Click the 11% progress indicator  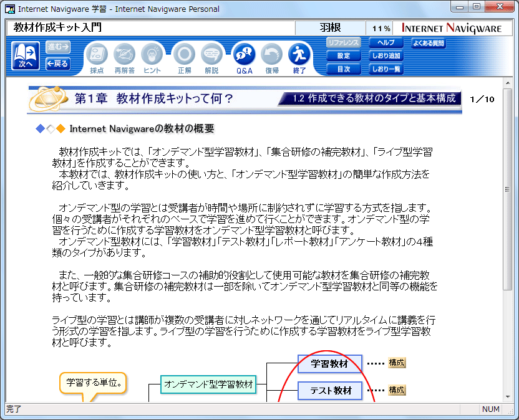pos(381,29)
